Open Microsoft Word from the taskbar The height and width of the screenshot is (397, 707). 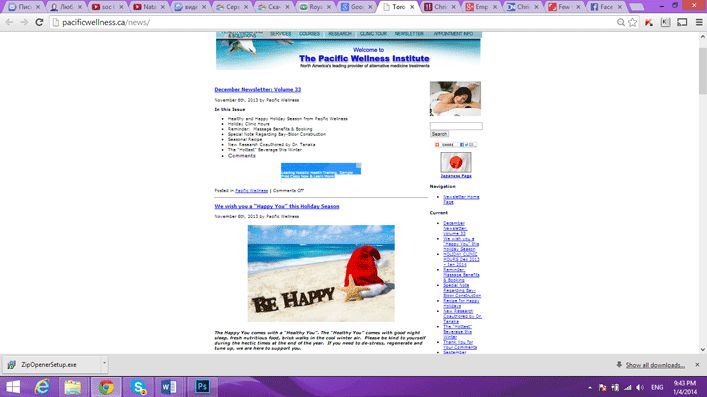[x=170, y=387]
